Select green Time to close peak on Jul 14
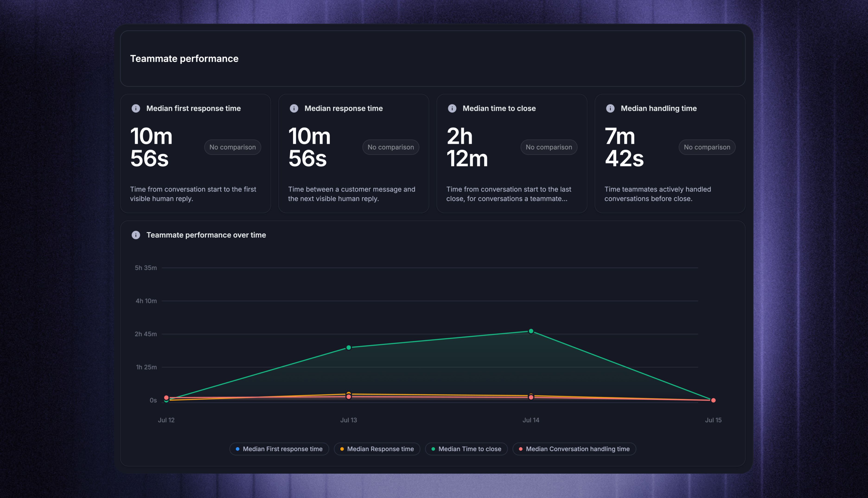 [x=531, y=331]
